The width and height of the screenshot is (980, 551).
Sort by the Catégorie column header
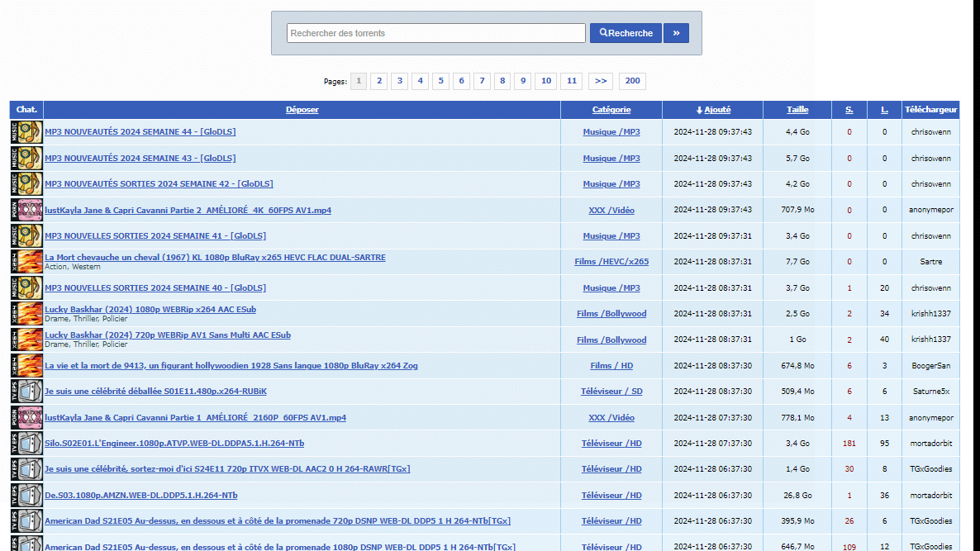611,110
